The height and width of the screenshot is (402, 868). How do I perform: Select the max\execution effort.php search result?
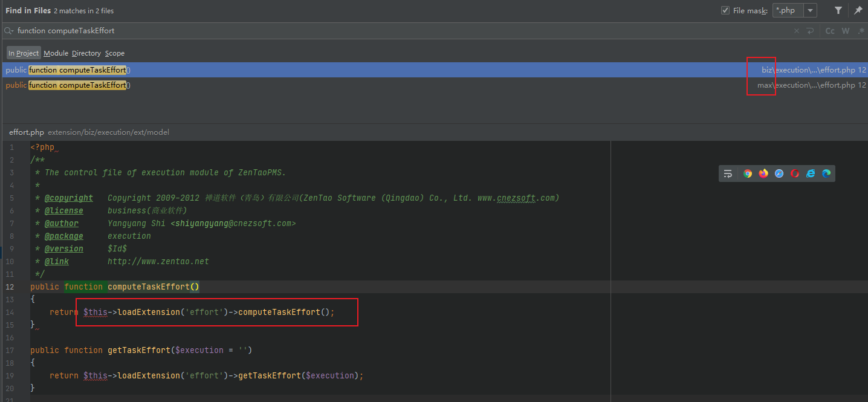[363, 85]
